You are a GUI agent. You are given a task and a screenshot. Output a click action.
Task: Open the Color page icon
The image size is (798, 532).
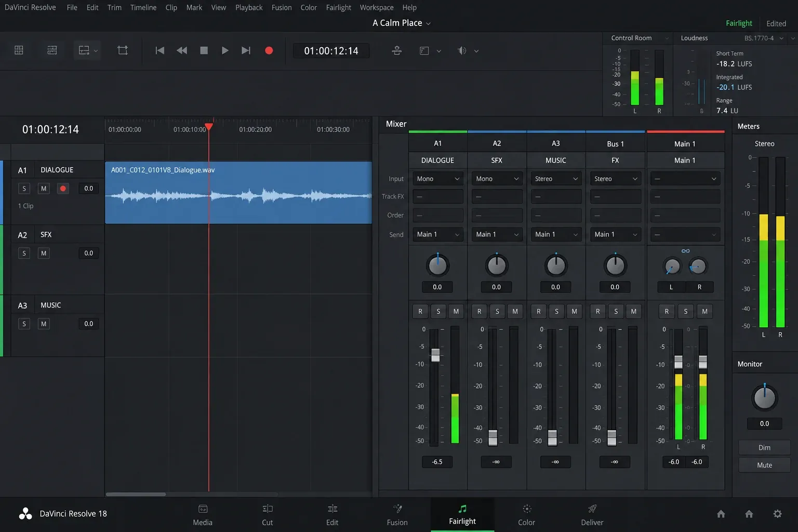tap(527, 509)
